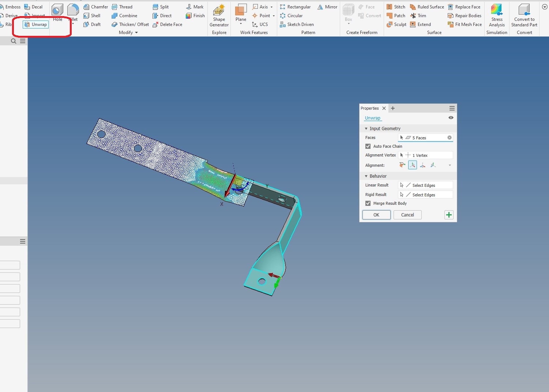Select the Decal tool

coord(33,7)
